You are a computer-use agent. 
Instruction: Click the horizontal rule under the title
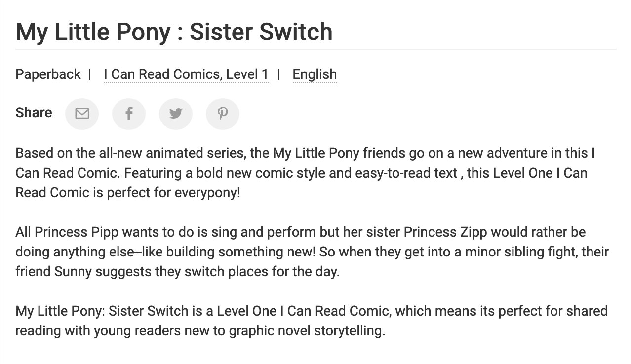tap(315, 49)
